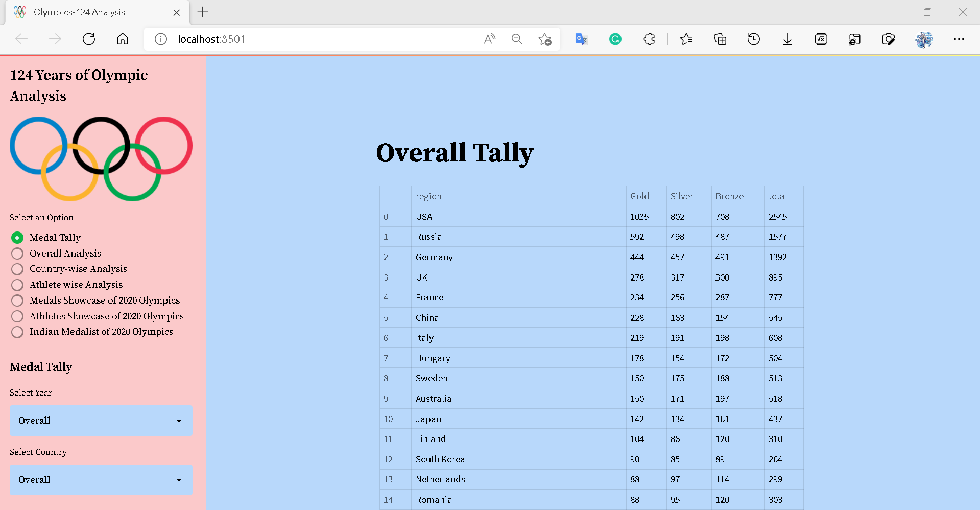Select the South Korea region cell

[519, 459]
